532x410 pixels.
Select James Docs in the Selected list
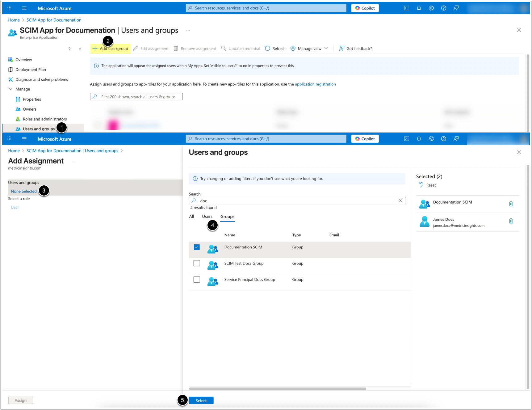coord(467,222)
